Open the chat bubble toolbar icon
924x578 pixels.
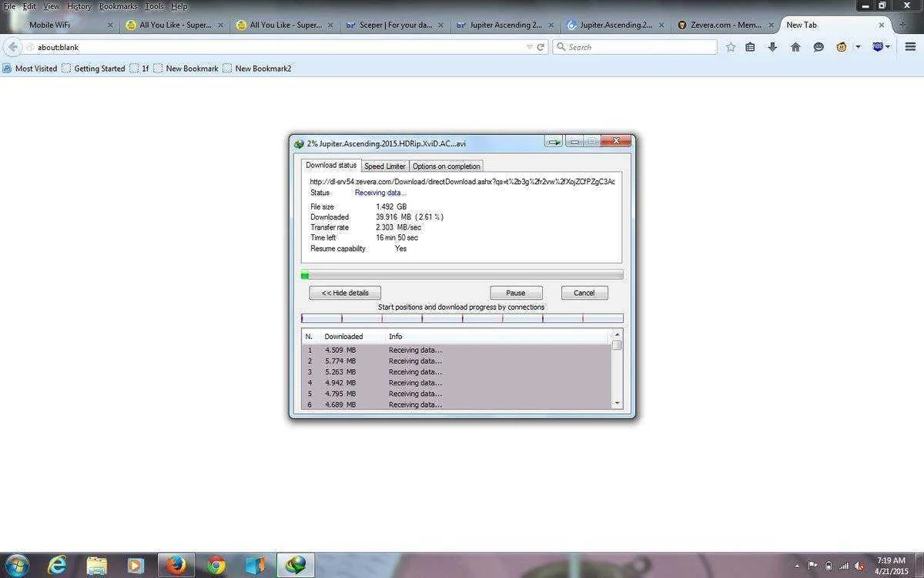click(819, 47)
